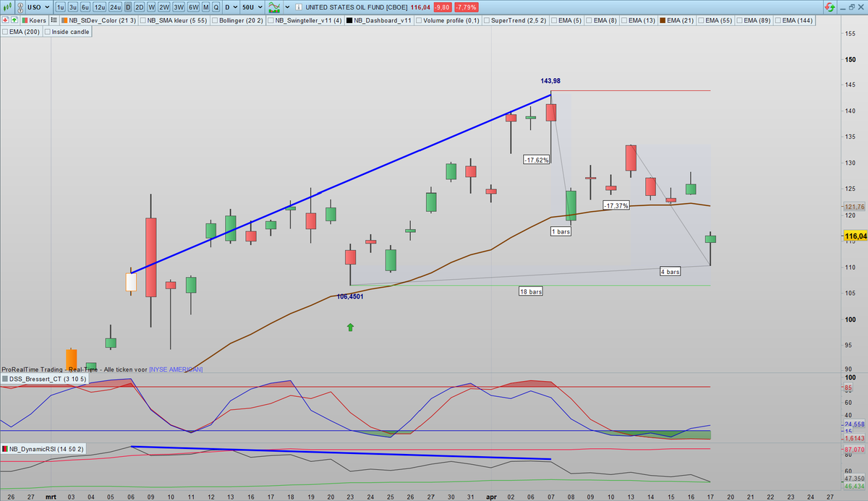Click the -17.37% measurement label

click(616, 205)
